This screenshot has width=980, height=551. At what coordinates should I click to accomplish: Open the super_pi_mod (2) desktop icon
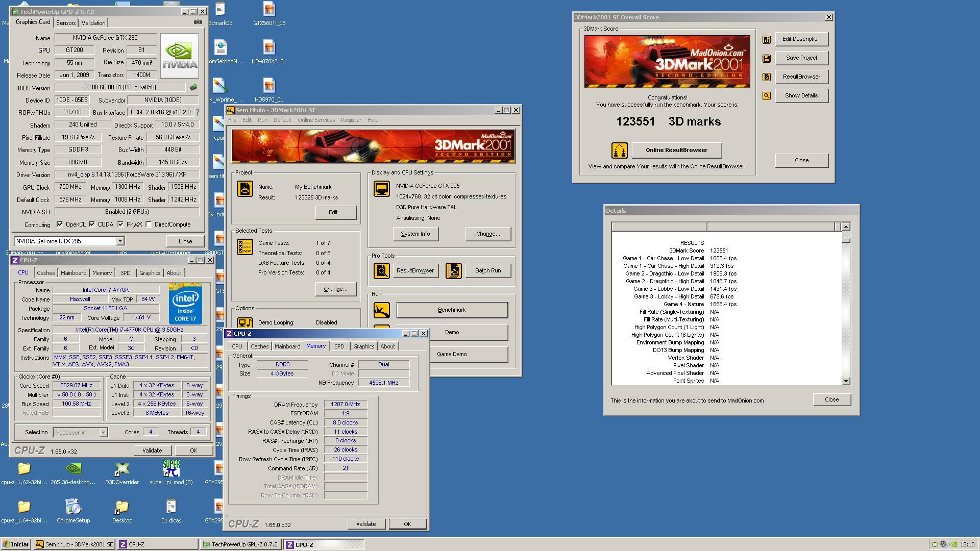171,473
